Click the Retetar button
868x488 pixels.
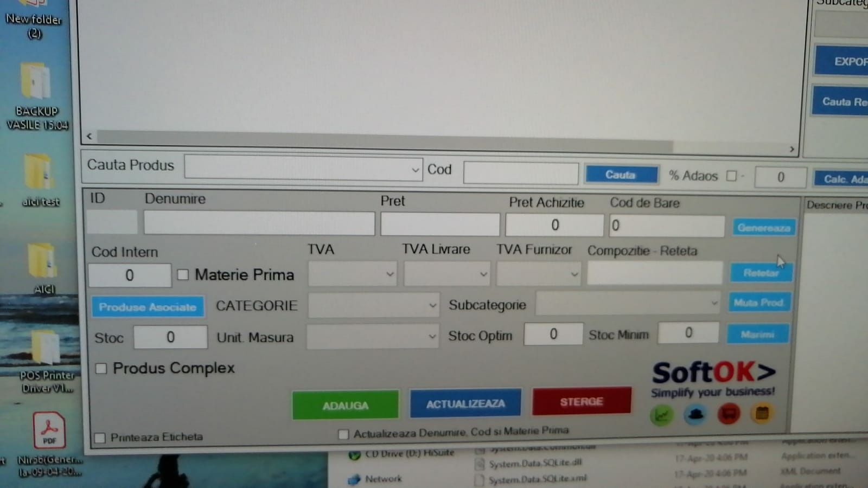pyautogui.click(x=761, y=273)
